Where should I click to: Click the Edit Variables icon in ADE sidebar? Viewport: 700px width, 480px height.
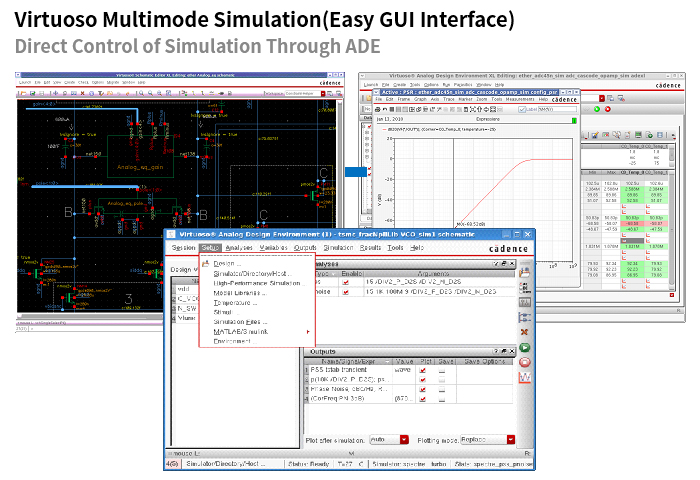click(x=525, y=302)
